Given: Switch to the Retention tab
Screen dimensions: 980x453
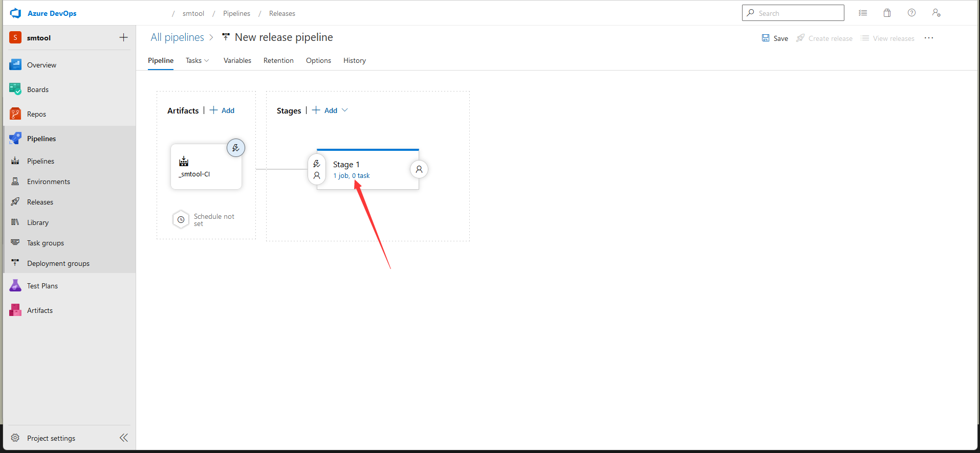Looking at the screenshot, I should [278, 60].
